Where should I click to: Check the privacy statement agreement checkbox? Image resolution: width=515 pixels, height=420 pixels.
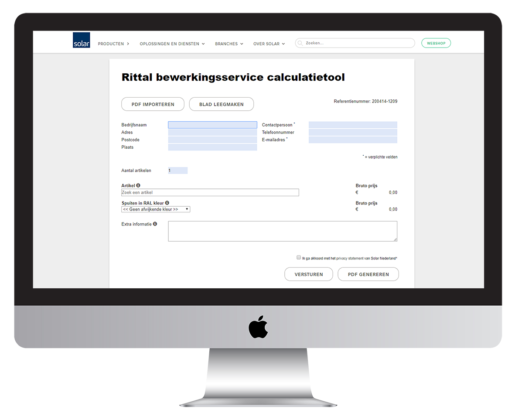click(299, 258)
